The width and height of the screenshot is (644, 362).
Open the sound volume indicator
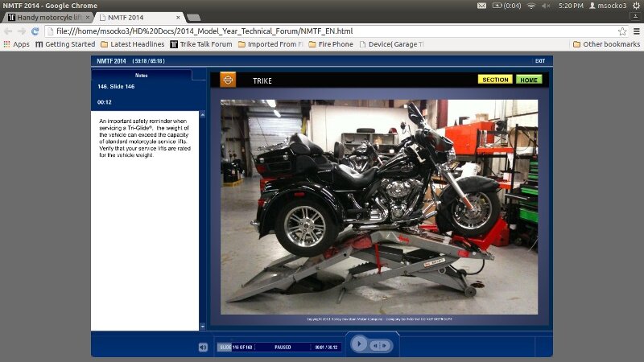546,6
